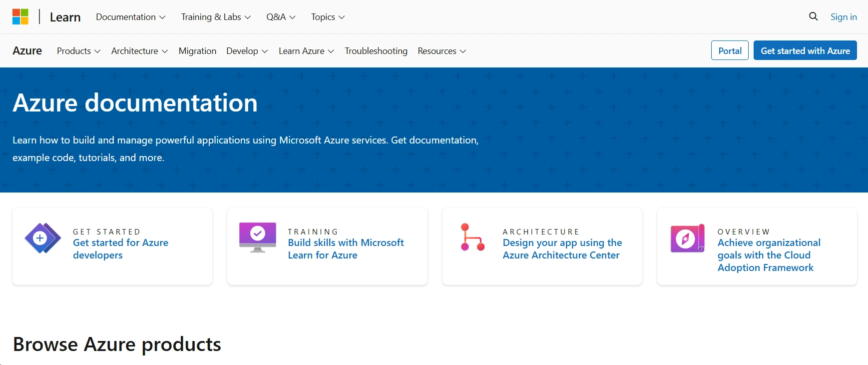Expand the Architecture nav dropdown
The width and height of the screenshot is (868, 365).
click(139, 51)
